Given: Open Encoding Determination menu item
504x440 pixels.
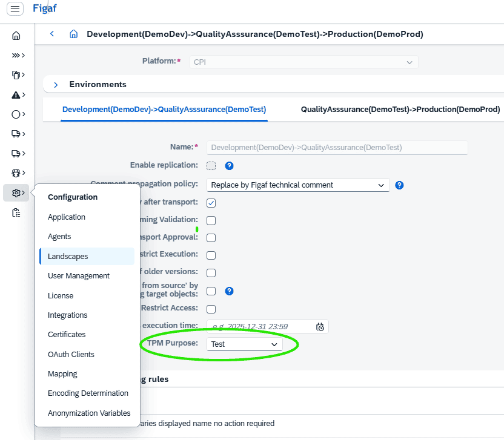Looking at the screenshot, I should point(88,393).
